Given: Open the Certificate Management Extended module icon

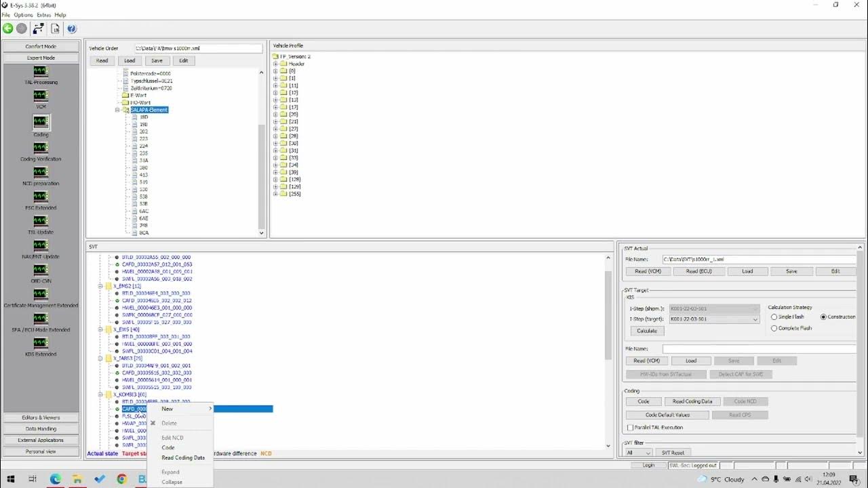Looking at the screenshot, I should [x=41, y=294].
